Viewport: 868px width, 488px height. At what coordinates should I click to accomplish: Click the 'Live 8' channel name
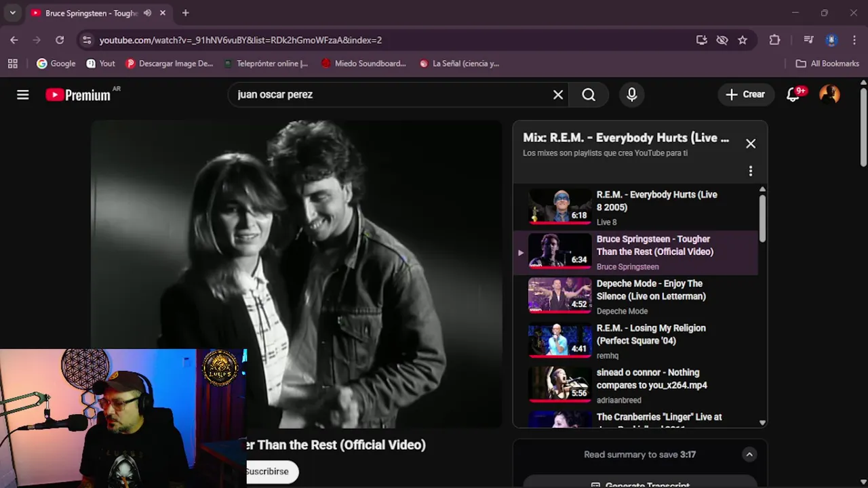coord(606,222)
